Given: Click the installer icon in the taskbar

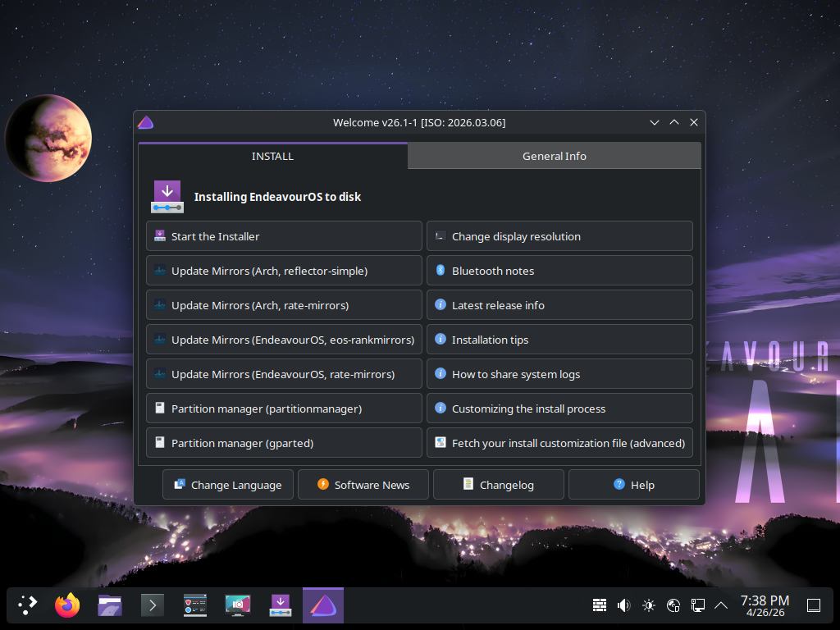Looking at the screenshot, I should pos(281,605).
